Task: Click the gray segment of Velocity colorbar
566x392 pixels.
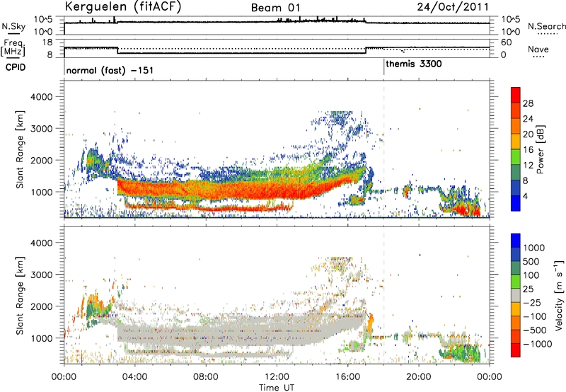Action: [x=516, y=295]
